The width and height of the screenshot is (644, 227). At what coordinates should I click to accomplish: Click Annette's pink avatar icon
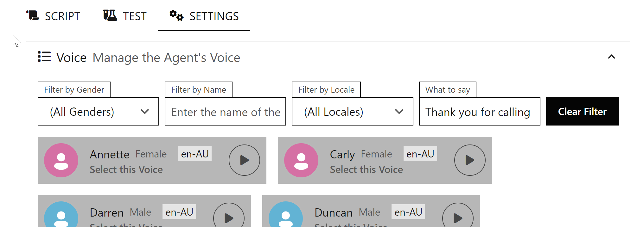click(x=61, y=160)
